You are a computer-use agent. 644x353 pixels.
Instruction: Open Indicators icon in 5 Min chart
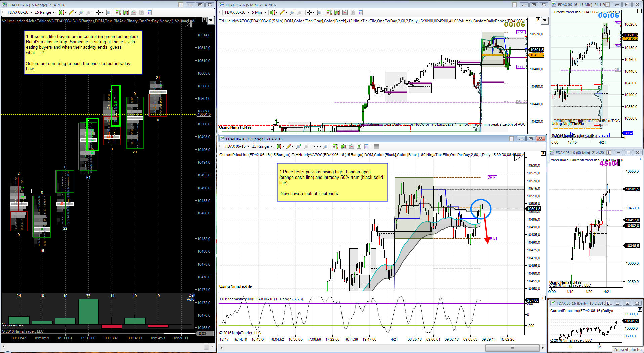(345, 12)
